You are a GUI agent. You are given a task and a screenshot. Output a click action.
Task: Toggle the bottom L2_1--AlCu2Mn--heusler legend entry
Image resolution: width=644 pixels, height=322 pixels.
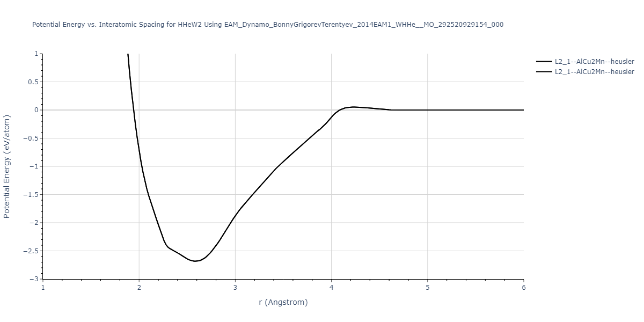(x=594, y=72)
